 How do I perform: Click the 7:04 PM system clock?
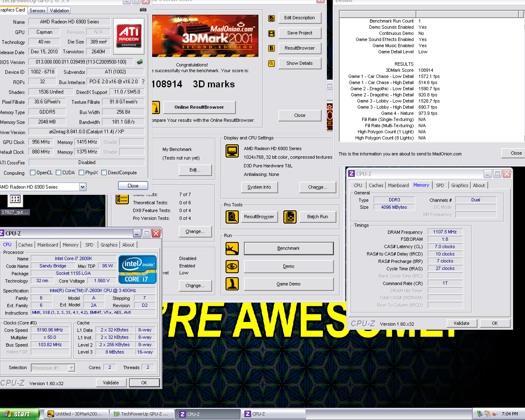pyautogui.click(x=509, y=414)
